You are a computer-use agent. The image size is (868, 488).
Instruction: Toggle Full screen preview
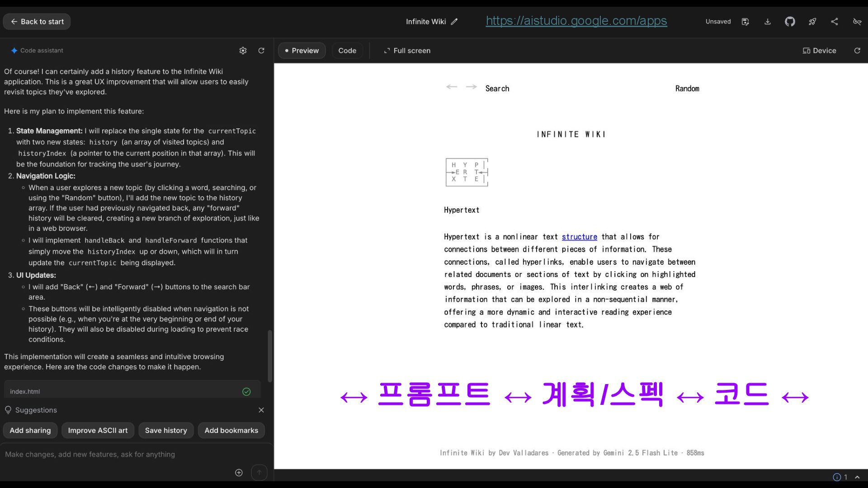click(x=407, y=51)
